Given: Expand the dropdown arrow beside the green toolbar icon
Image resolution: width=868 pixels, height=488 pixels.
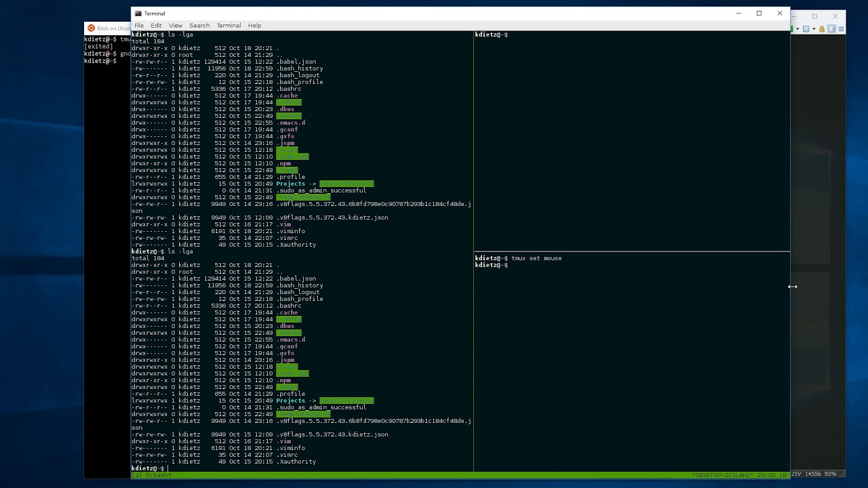Looking at the screenshot, I should [x=797, y=29].
